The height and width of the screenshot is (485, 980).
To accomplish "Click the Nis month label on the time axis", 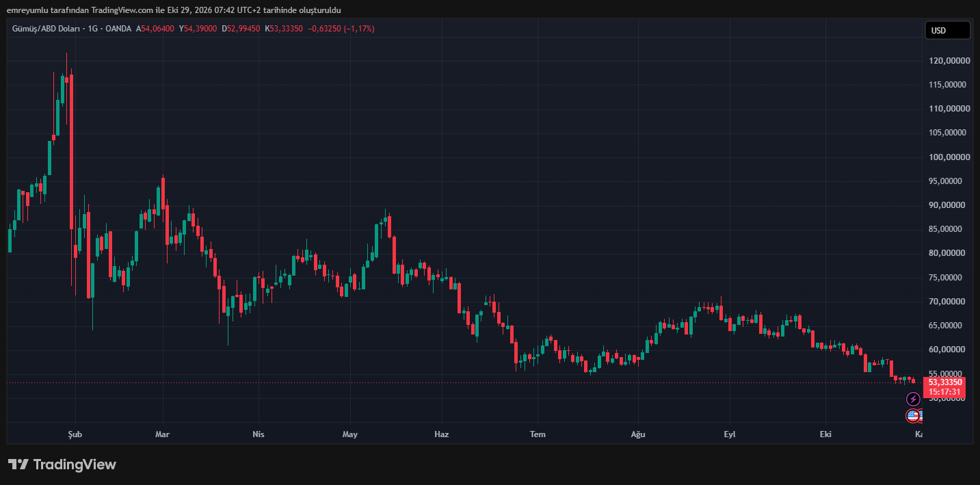I will (x=259, y=434).
